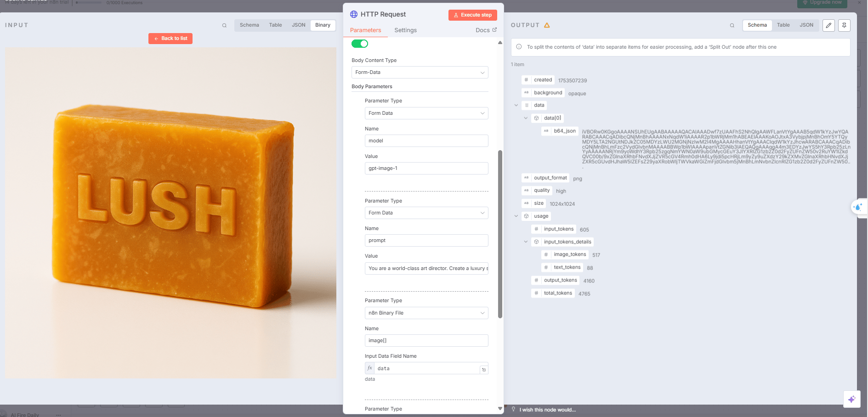Switch to the Settings tab
Image resolution: width=868 pixels, height=417 pixels.
405,30
